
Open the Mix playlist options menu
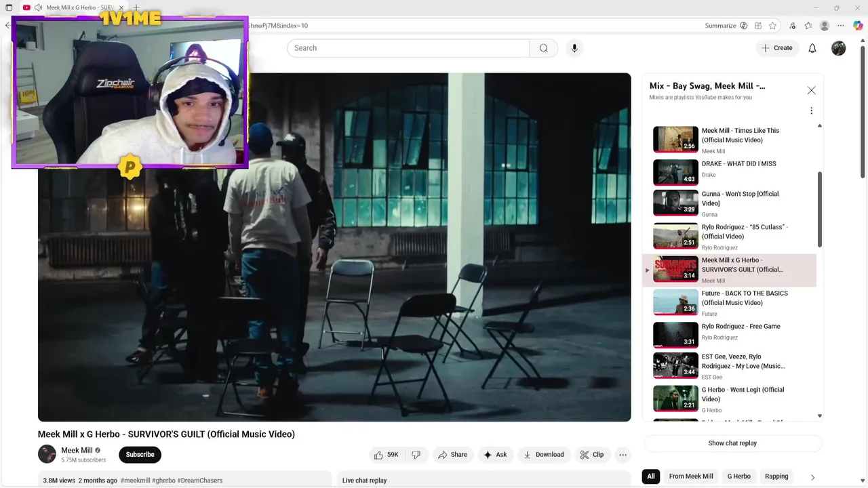coord(811,110)
